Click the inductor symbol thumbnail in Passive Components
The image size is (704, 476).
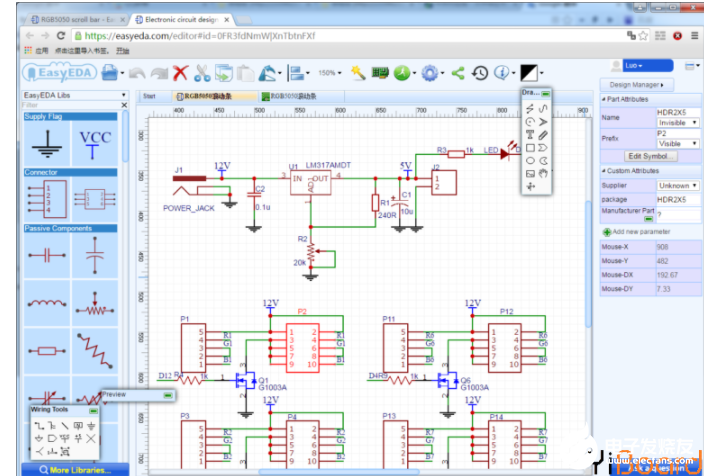coord(47,303)
